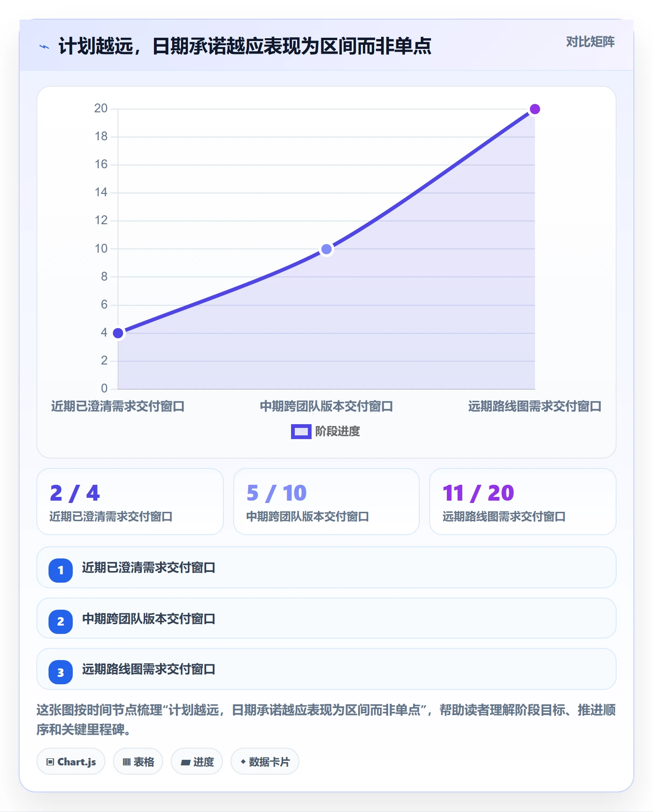653x812 pixels.
Task: Select the chart data point at value 10
Action: click(x=326, y=249)
